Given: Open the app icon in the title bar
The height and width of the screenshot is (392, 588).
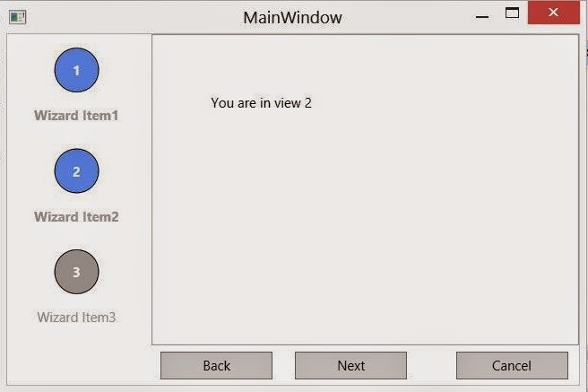Looking at the screenshot, I should pyautogui.click(x=18, y=17).
